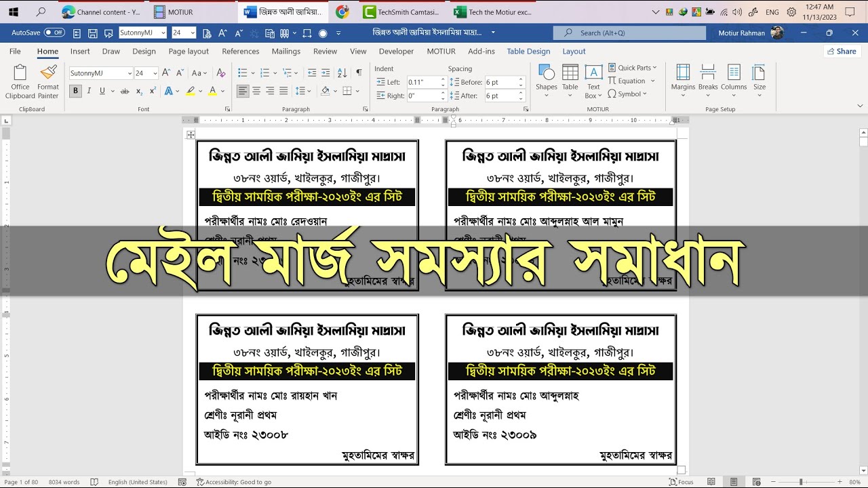Align the paragraph to the right
This screenshot has width=868, height=488.
(270, 91)
